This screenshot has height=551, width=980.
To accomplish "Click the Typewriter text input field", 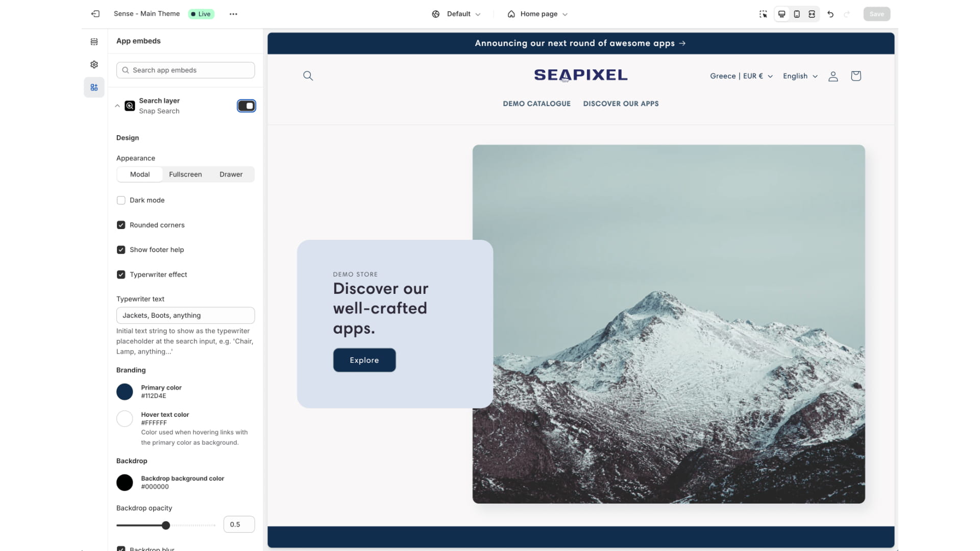I will pos(185,315).
